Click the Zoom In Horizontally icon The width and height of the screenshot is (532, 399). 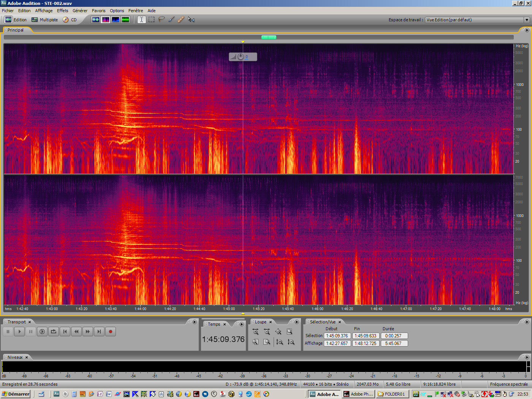[255, 332]
